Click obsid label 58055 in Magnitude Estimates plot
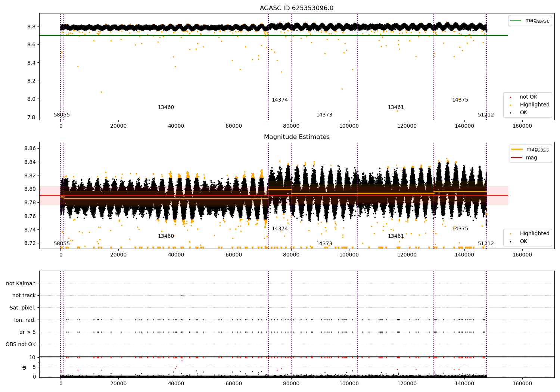 click(62, 244)
